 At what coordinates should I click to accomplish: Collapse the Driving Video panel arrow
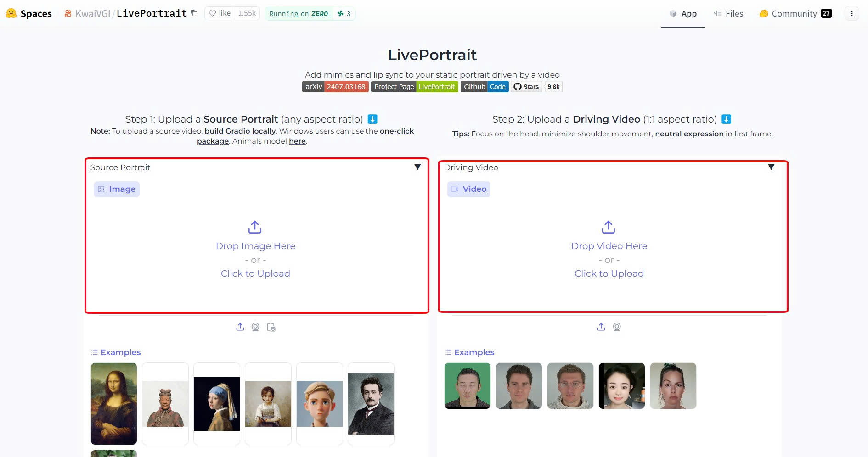point(771,167)
